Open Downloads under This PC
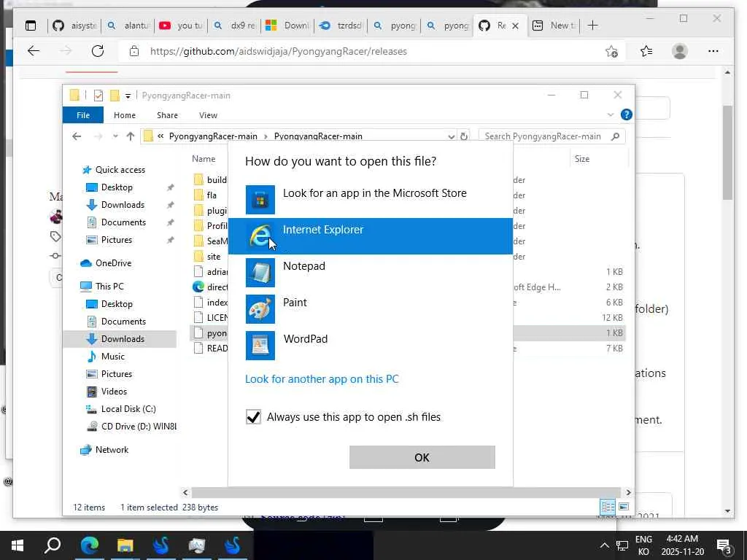 coord(123,338)
